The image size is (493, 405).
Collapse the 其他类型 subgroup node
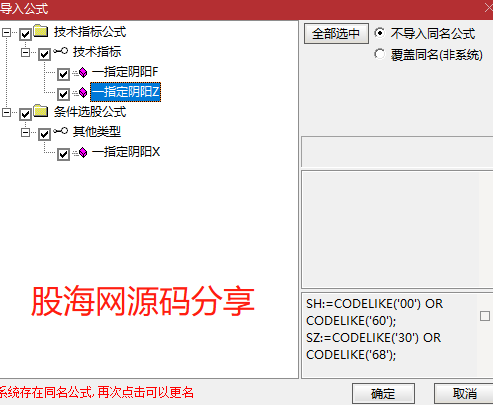pyautogui.click(x=25, y=132)
